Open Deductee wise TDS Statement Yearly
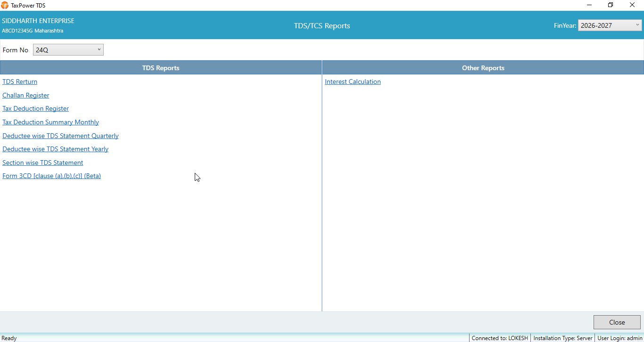The height and width of the screenshot is (342, 644). (x=56, y=149)
